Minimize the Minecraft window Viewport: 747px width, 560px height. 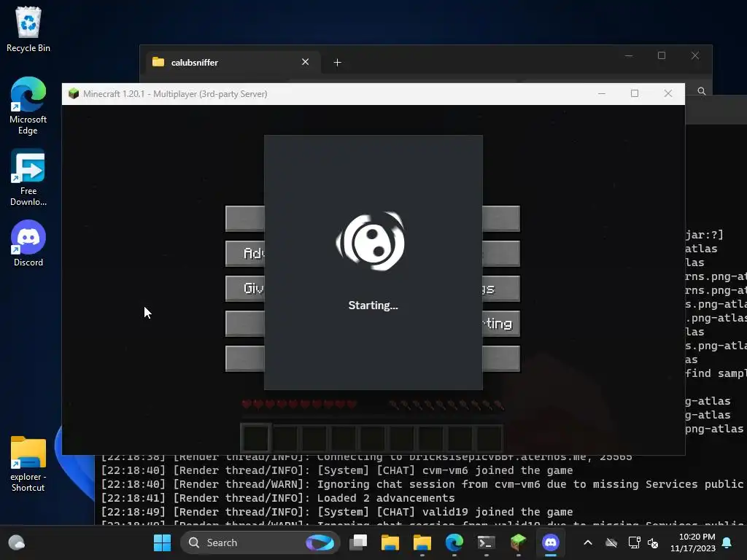point(602,94)
